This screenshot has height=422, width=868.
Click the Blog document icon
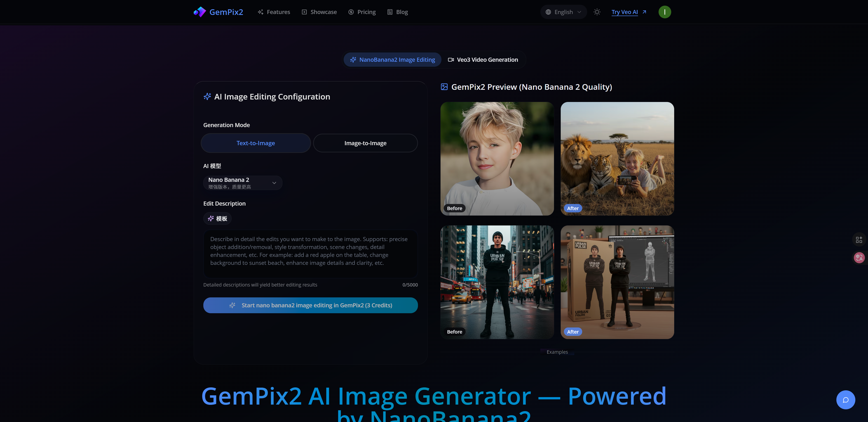[x=390, y=12]
